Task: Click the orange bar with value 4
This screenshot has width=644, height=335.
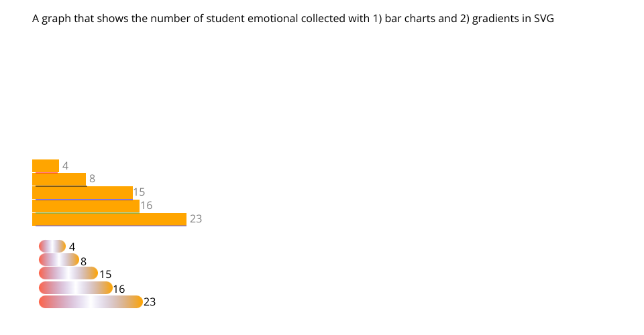Action: click(46, 165)
